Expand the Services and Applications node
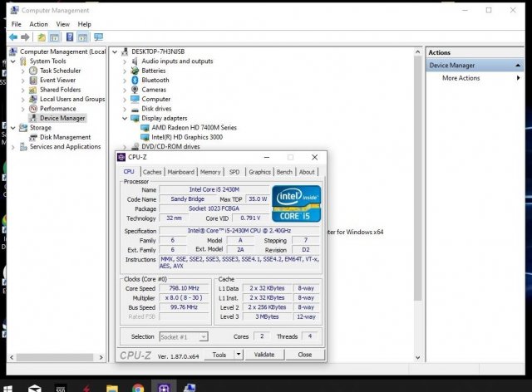This screenshot has width=532, height=392. tap(13, 147)
